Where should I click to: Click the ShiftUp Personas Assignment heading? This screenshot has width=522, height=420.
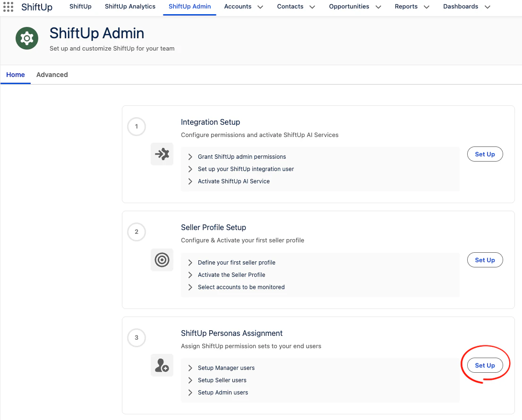point(231,334)
